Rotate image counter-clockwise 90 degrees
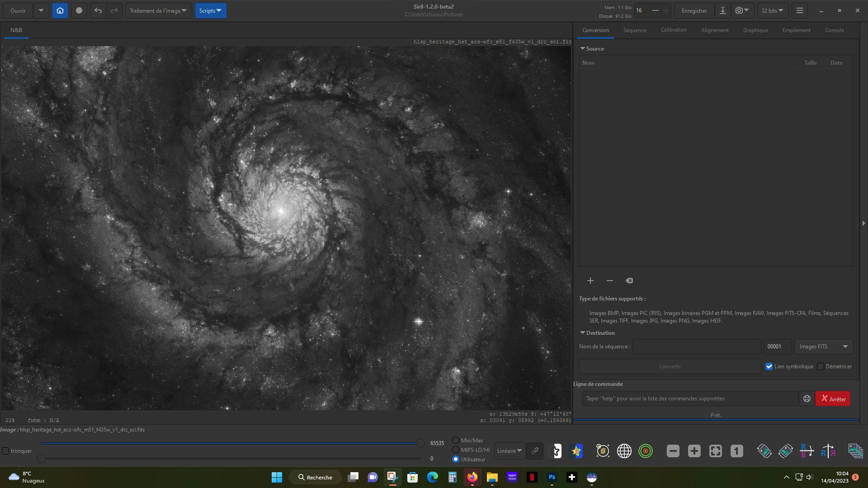The height and width of the screenshot is (488, 868). pos(764,450)
